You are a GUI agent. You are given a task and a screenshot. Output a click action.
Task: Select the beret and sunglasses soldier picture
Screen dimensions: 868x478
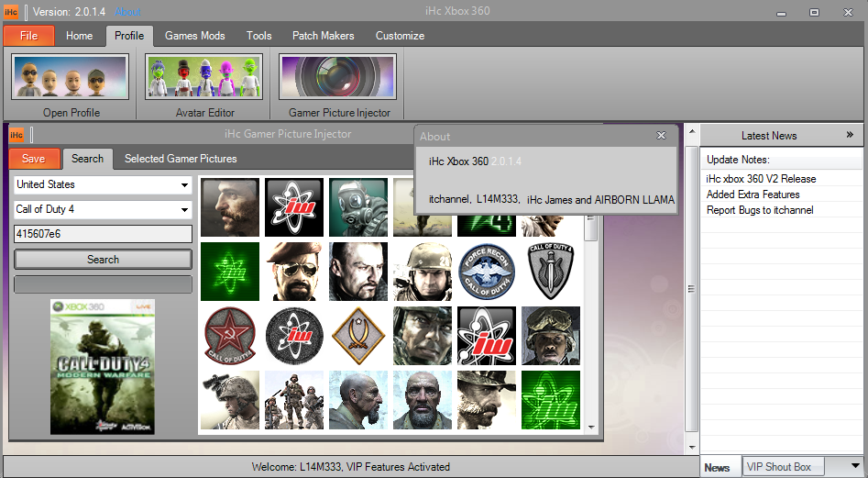(x=294, y=272)
